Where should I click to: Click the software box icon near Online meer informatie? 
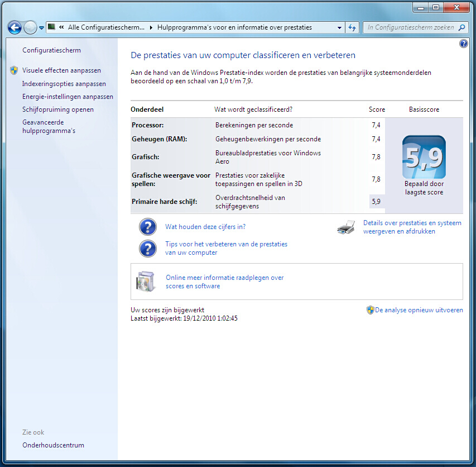point(146,282)
